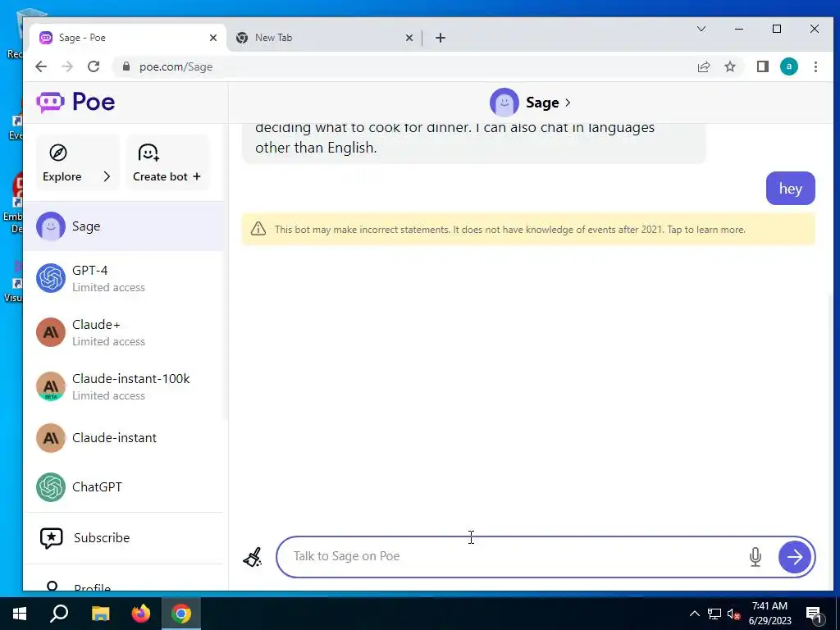840x630 pixels.
Task: Send message with the arrow button
Action: [794, 557]
